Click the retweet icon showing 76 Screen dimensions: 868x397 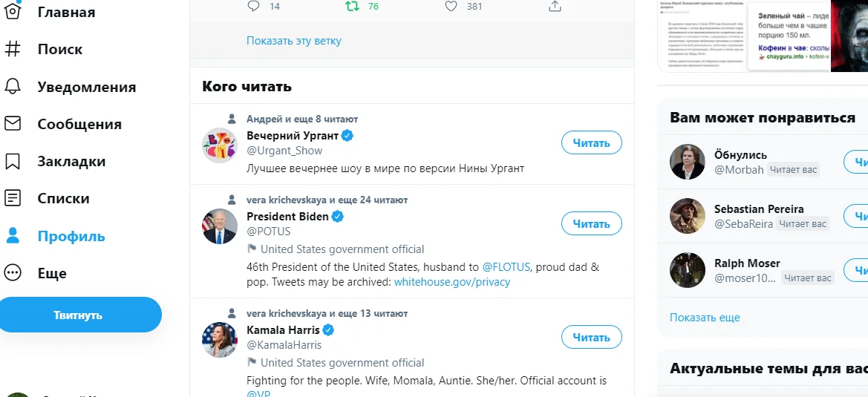point(353,6)
